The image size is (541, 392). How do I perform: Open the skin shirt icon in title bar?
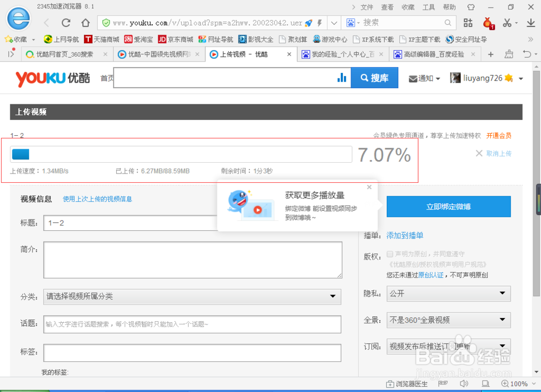471,7
